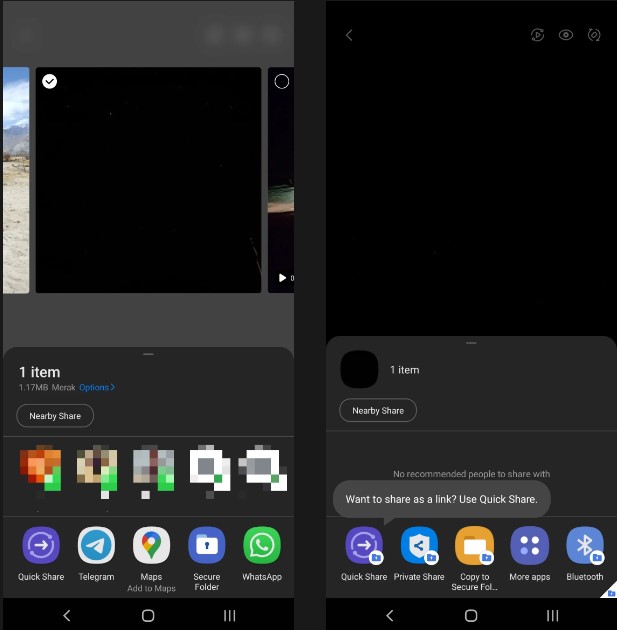Share over Bluetooth
This screenshot has height=630, width=617.
click(x=585, y=546)
